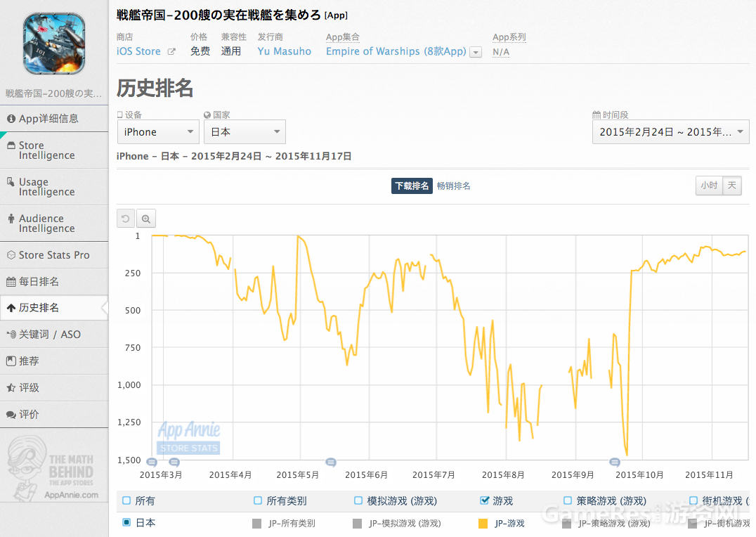Open iOS Store link
The height and width of the screenshot is (537, 756).
click(138, 51)
